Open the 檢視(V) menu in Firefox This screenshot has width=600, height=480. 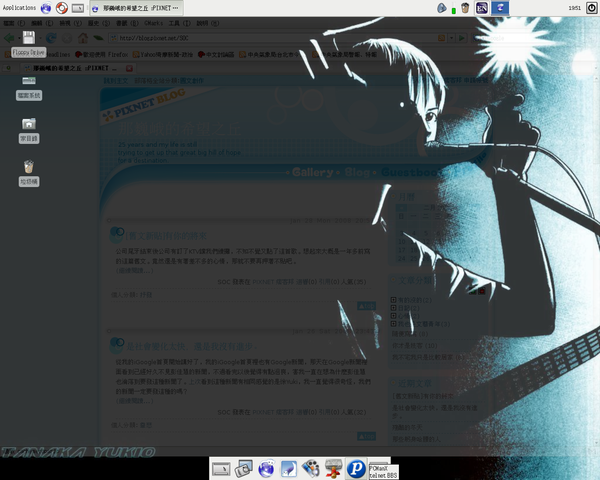tap(70, 23)
